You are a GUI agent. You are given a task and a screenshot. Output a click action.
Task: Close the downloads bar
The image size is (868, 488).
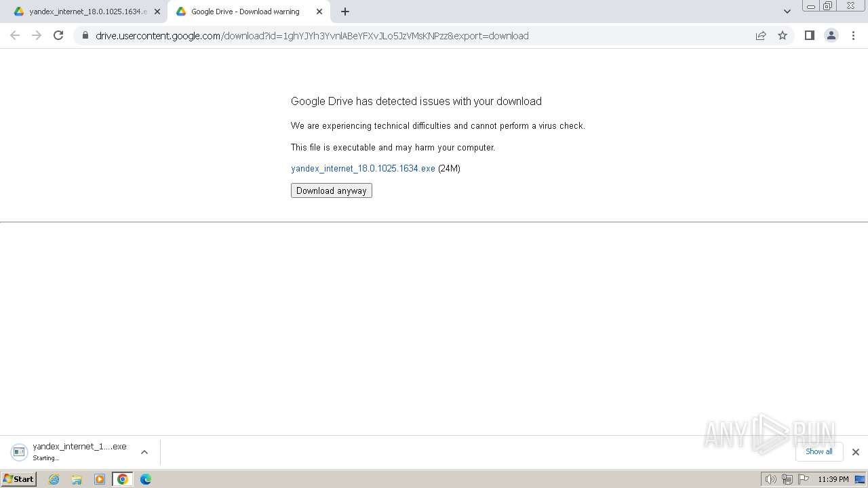[x=856, y=452]
